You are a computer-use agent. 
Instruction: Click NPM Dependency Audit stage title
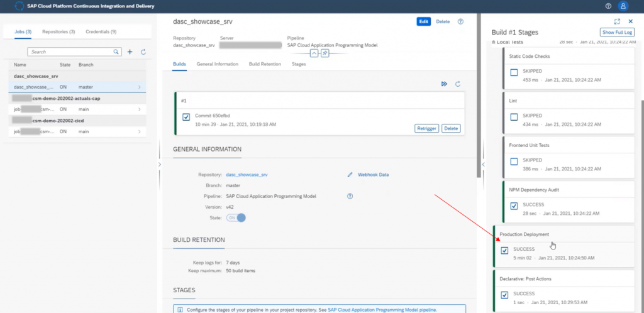click(x=534, y=190)
